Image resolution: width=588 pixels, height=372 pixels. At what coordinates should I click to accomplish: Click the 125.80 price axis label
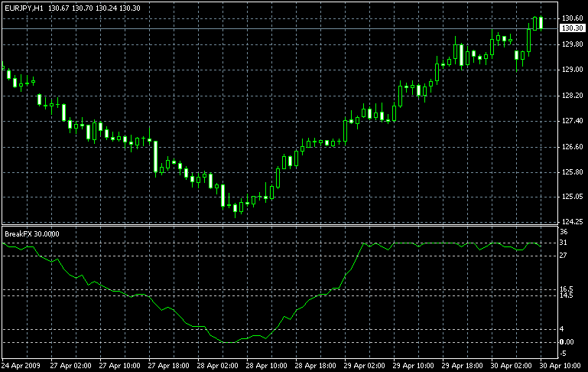[572, 172]
